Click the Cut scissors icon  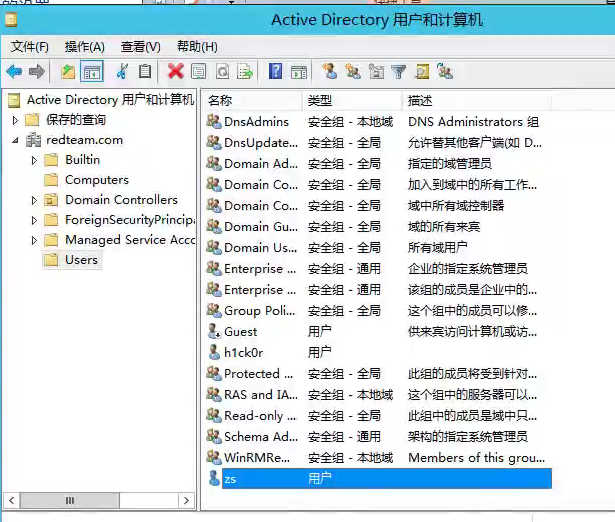[122, 71]
